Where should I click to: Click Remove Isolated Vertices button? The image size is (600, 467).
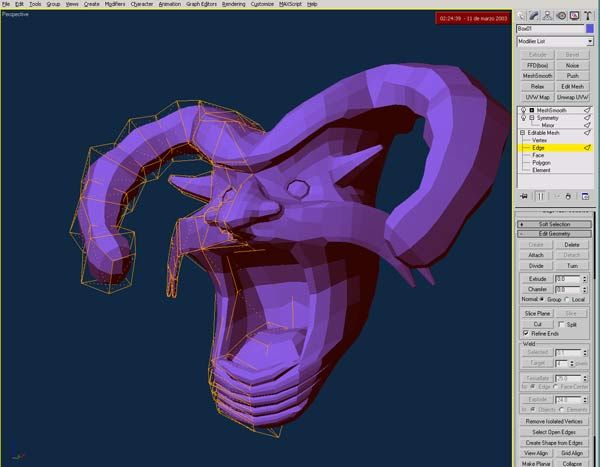(554, 421)
